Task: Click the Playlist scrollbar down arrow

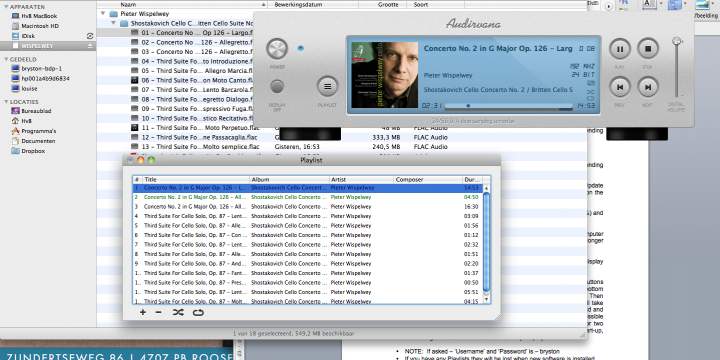Action: coord(486,300)
